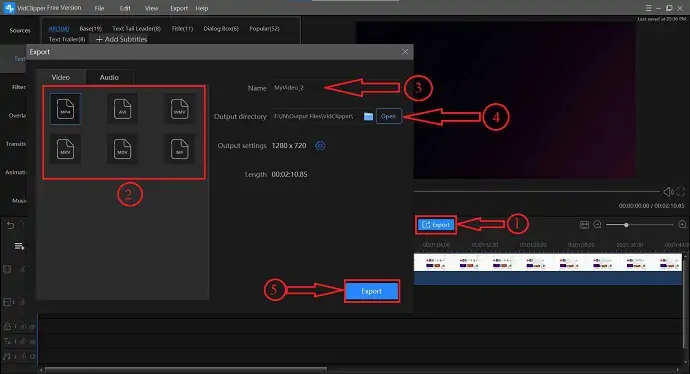Click the toolbar Export button above timeline

pyautogui.click(x=436, y=225)
